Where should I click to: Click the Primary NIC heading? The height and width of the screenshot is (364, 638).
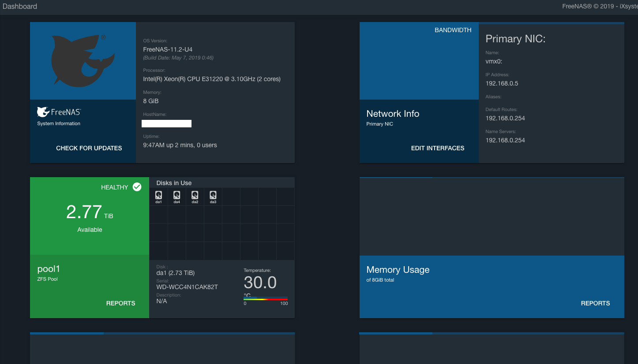[515, 39]
